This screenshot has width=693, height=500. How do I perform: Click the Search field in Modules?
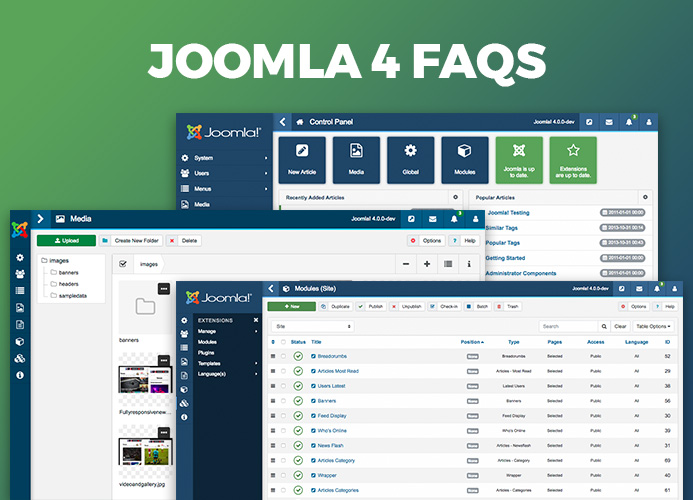coord(569,326)
